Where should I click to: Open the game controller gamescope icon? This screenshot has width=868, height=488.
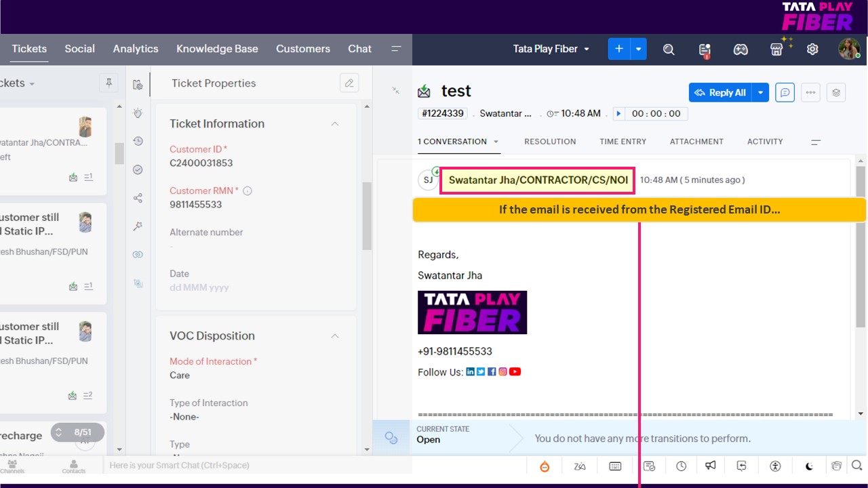[741, 49]
